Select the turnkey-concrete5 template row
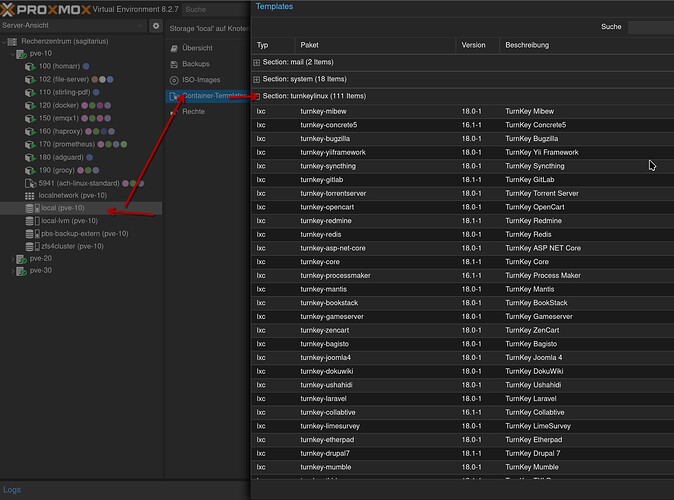 [463, 125]
